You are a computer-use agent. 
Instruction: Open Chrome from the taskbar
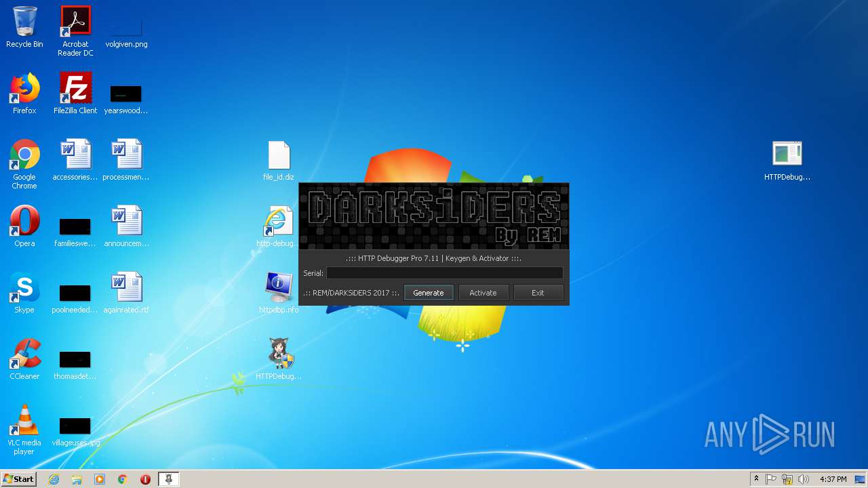click(x=123, y=479)
